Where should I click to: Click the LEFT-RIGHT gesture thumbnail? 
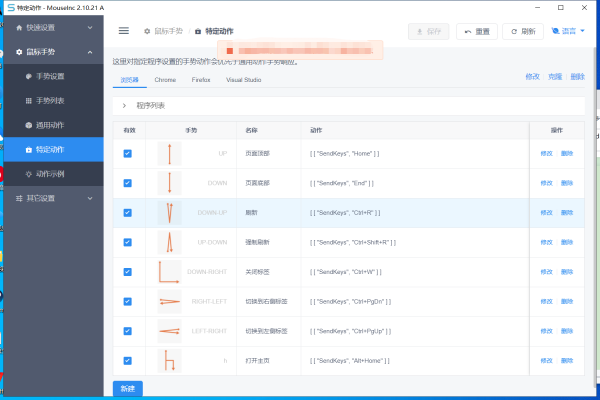coord(170,331)
